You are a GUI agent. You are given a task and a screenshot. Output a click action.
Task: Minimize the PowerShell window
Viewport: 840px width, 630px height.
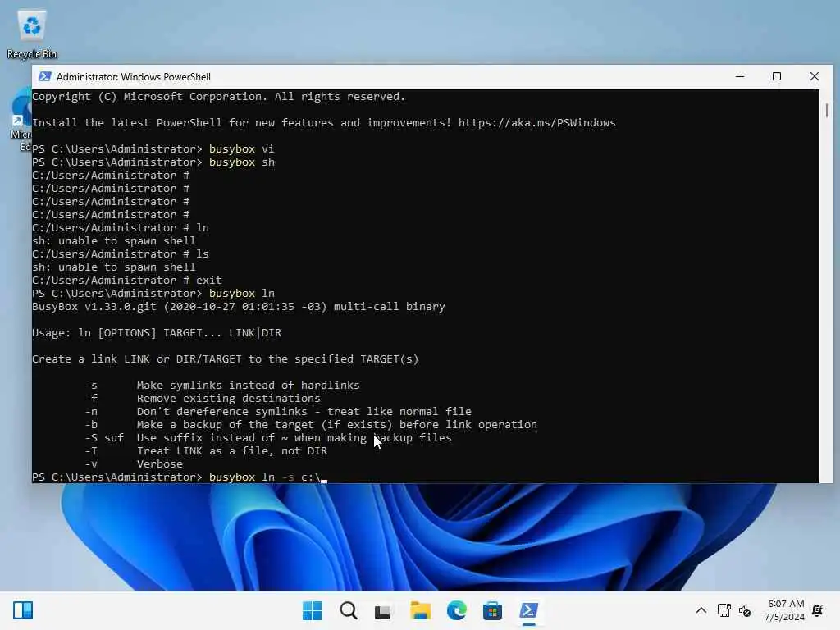(x=740, y=76)
